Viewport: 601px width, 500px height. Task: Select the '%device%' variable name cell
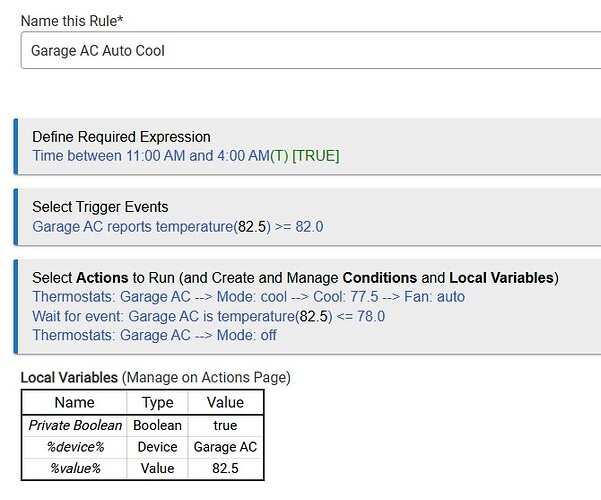[x=75, y=447]
